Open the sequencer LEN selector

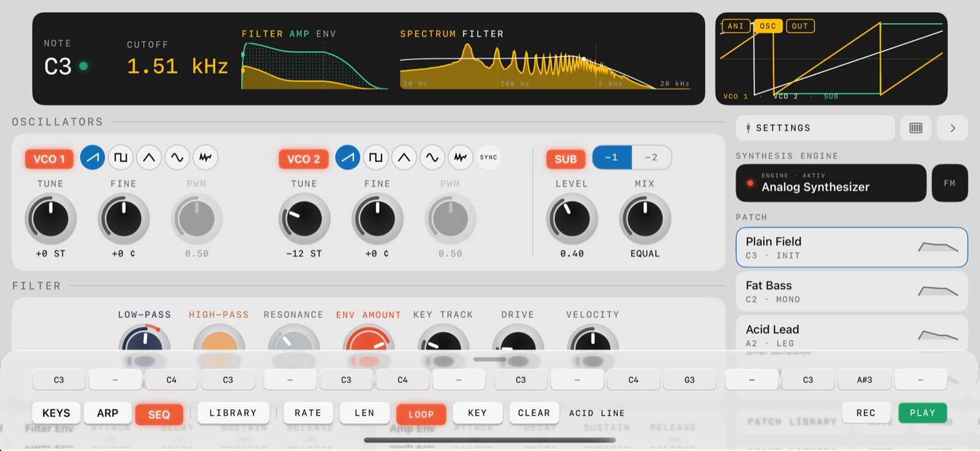point(364,413)
